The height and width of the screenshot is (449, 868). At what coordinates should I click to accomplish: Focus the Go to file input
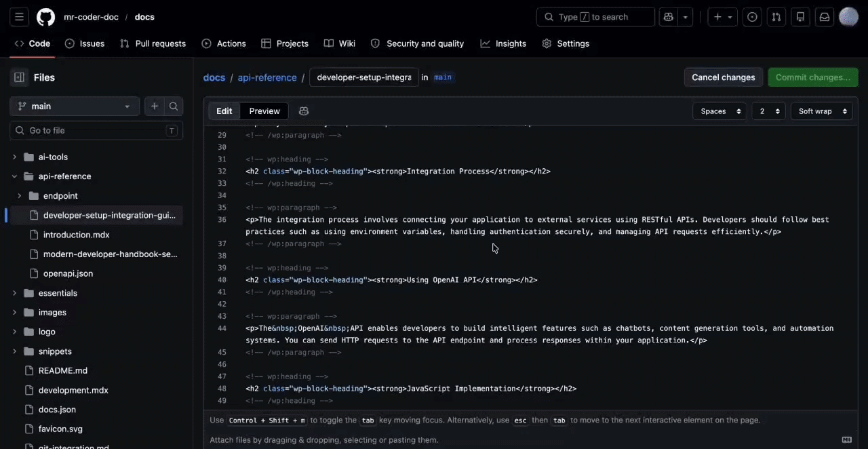[x=96, y=130]
